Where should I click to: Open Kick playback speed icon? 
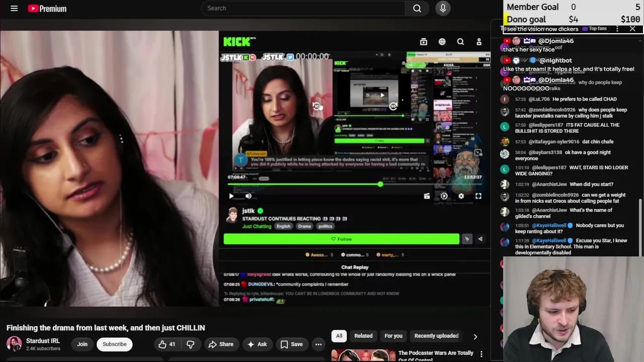click(x=444, y=196)
